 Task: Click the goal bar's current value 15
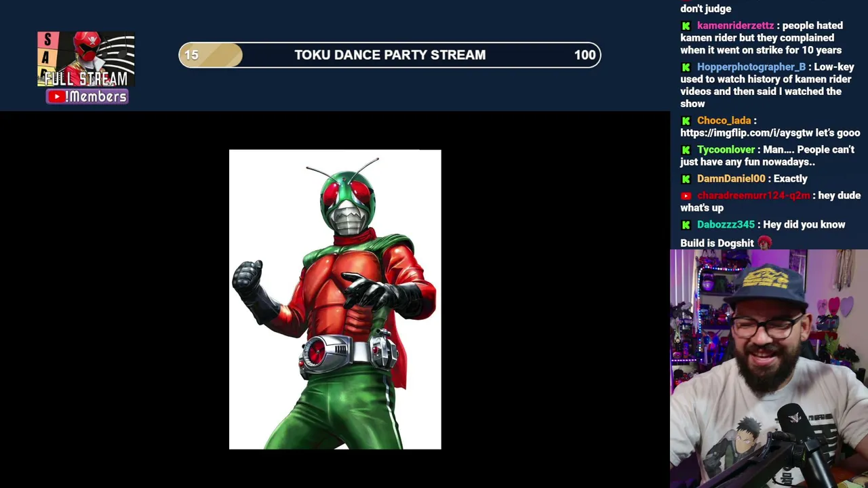(x=191, y=55)
